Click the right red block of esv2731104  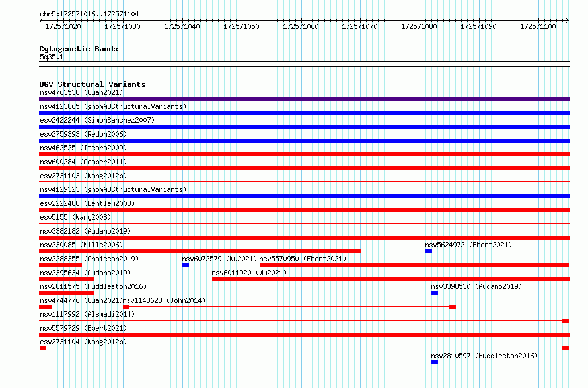point(566,348)
